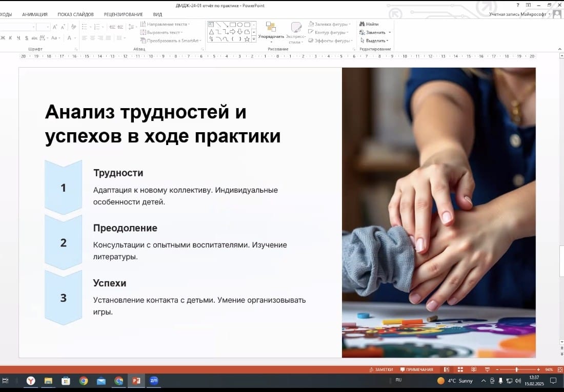Toggle underline (Ч) formatting
564x392 pixels.
coord(18,38)
